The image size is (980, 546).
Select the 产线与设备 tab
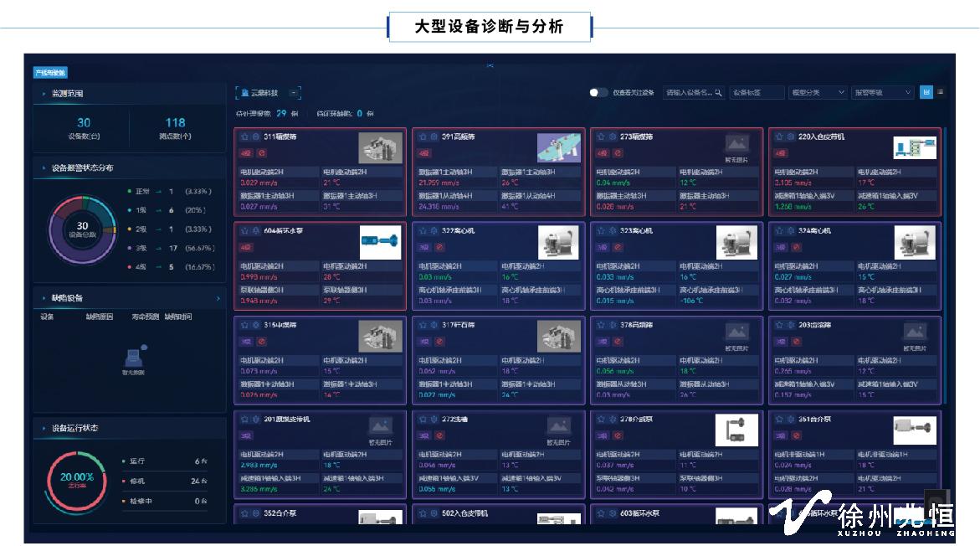[x=50, y=73]
